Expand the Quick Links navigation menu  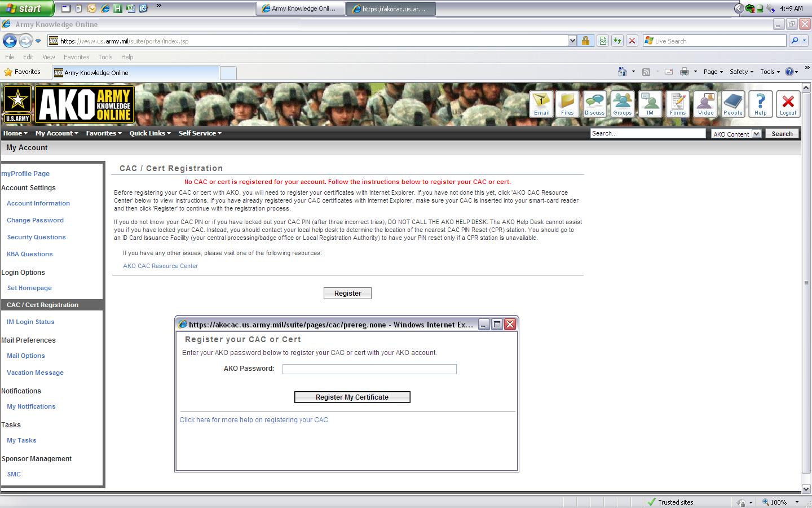(x=150, y=133)
